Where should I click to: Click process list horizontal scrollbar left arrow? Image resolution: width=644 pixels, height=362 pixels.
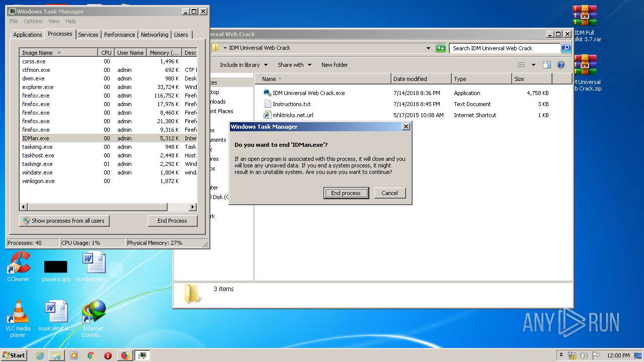tap(24, 207)
